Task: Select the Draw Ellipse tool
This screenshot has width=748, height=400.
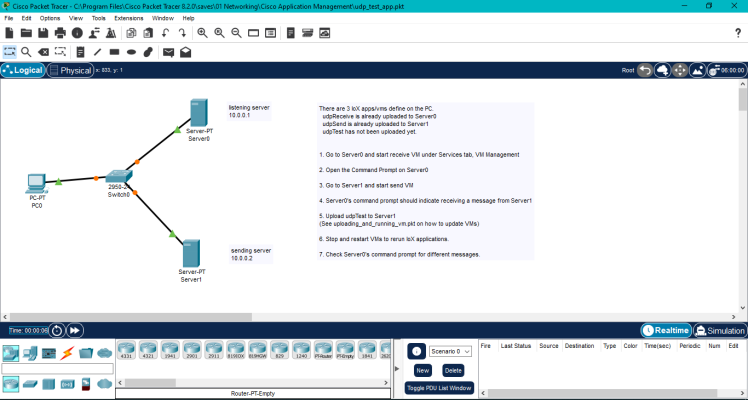Action: click(x=131, y=52)
